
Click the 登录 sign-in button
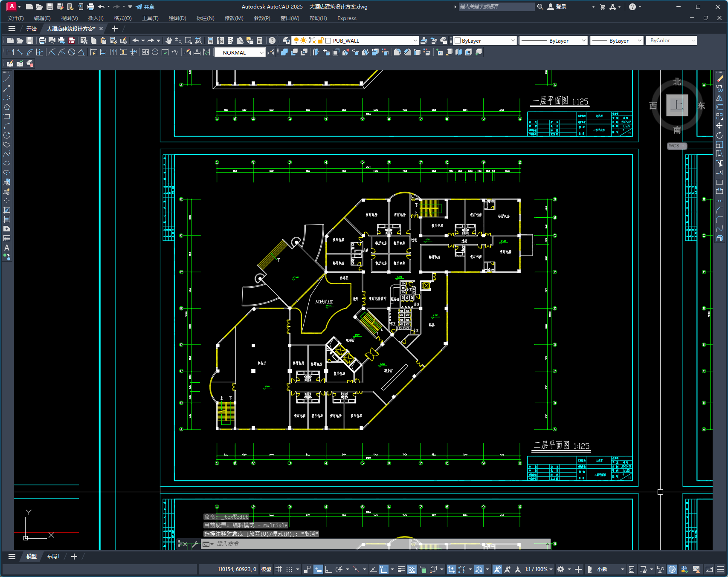tap(557, 7)
